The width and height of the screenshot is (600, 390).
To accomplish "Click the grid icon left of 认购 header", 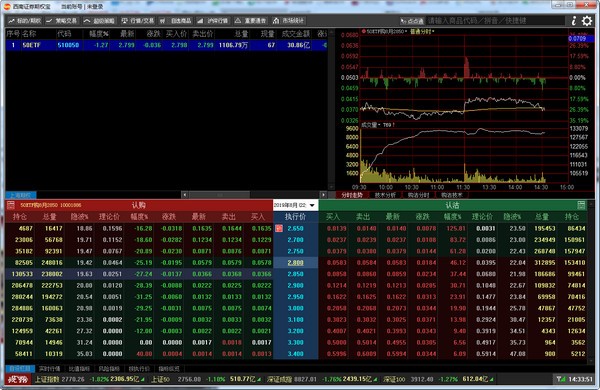I will click(11, 205).
